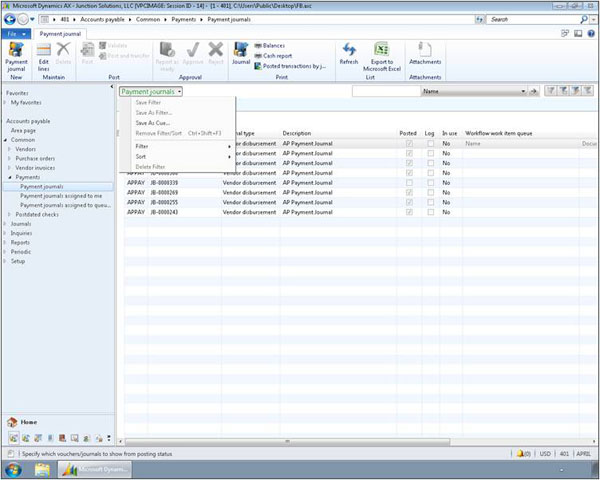Toggle Log checkbox for journal JB-0000243
Viewport: 600px width, 480px height.
pos(430,212)
